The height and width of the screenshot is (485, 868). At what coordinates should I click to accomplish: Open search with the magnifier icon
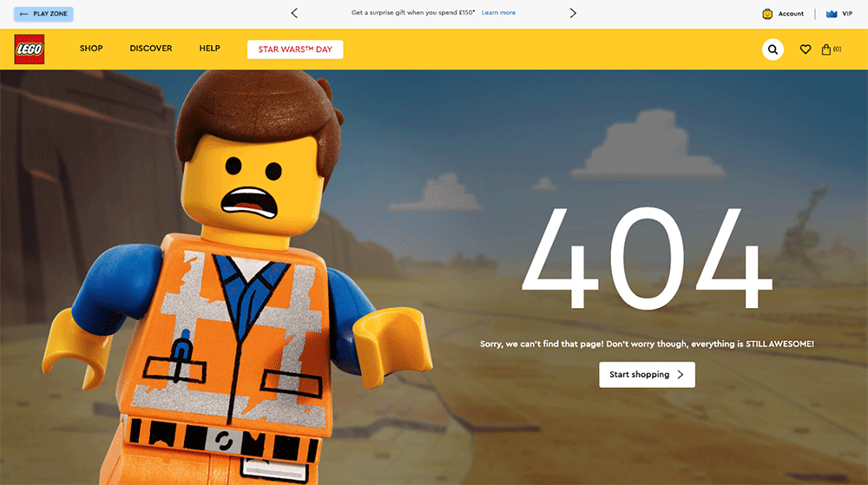click(x=773, y=49)
